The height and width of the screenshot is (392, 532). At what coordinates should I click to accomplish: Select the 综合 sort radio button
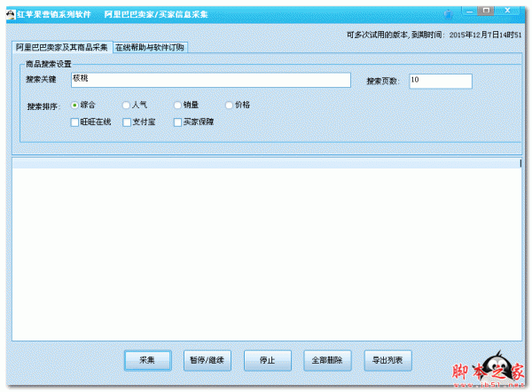(x=74, y=106)
